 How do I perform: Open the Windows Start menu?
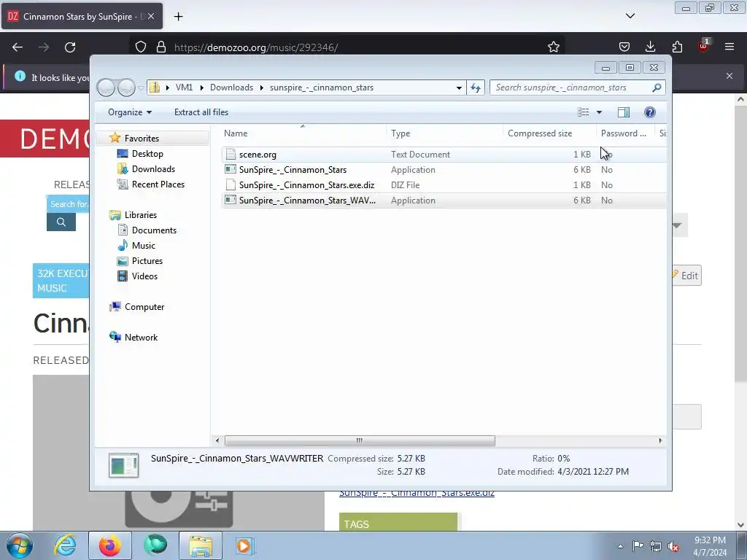click(x=20, y=545)
